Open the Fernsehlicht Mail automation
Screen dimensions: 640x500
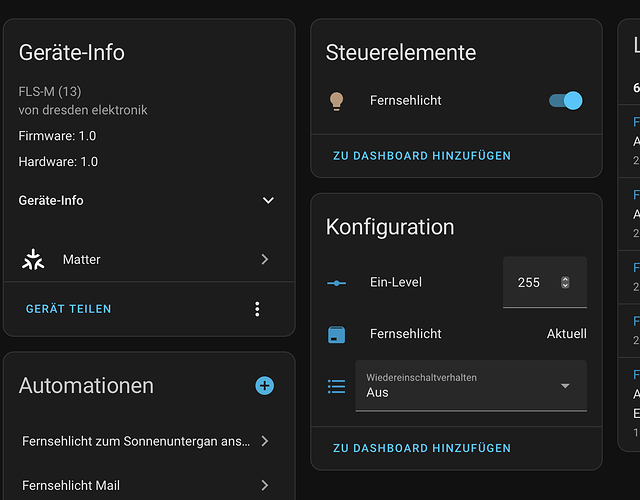[145, 485]
